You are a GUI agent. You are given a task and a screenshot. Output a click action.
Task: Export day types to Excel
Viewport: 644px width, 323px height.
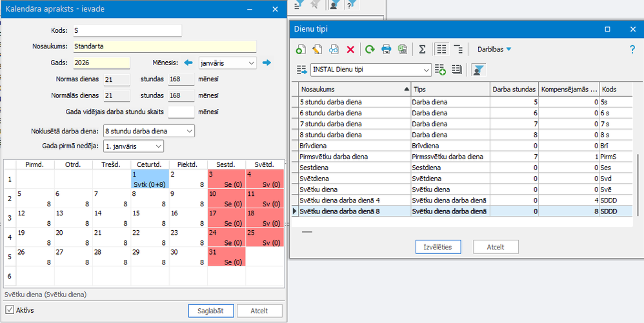[x=402, y=50]
